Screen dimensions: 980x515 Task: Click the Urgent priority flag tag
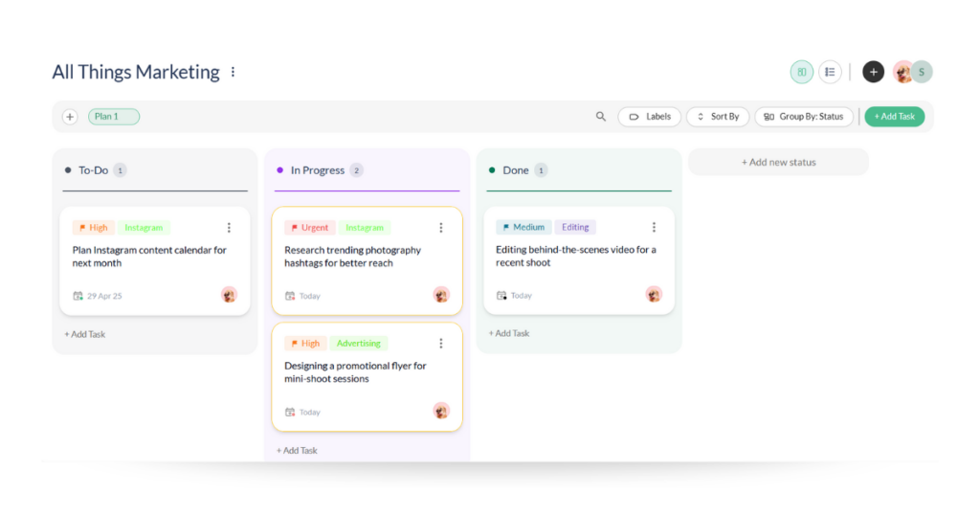310,228
